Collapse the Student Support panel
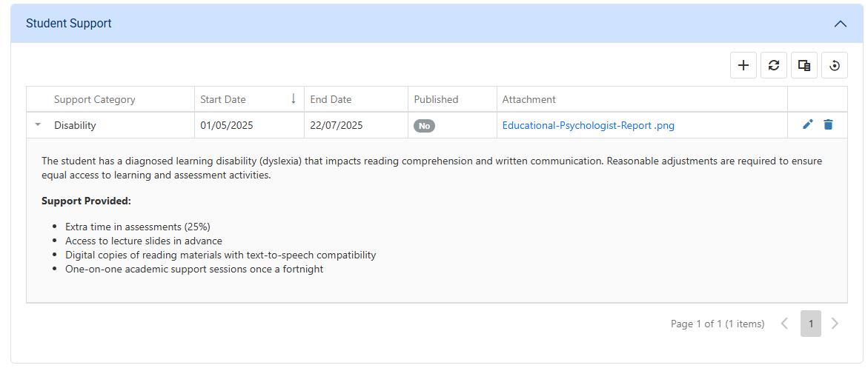 point(840,24)
